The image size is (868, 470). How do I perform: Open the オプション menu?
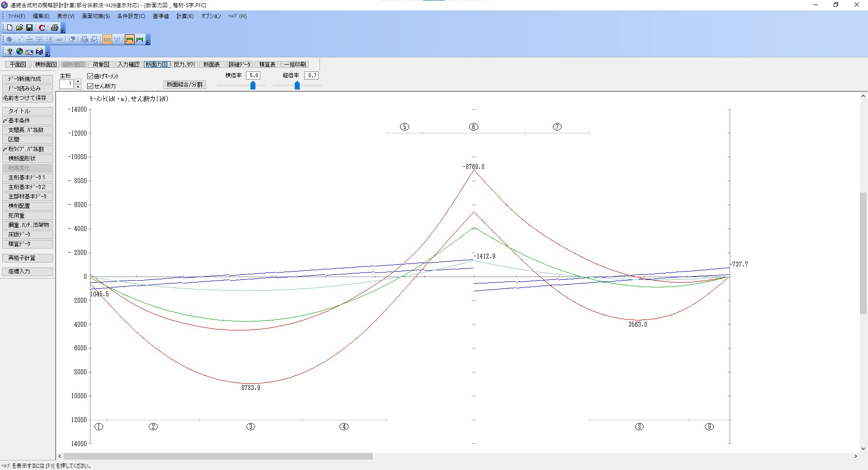click(211, 16)
